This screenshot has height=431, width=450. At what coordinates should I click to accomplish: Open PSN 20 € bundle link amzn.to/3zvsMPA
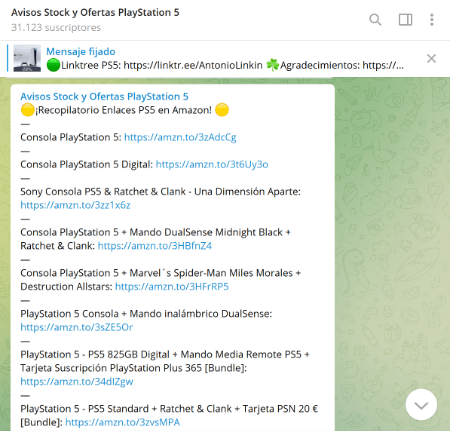(x=123, y=422)
